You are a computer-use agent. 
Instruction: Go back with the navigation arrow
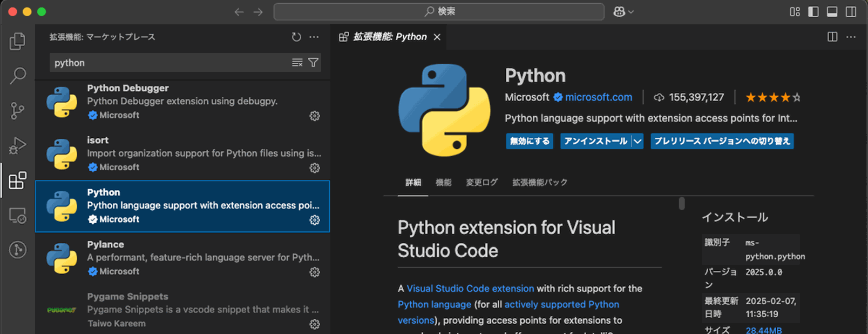coord(239,12)
